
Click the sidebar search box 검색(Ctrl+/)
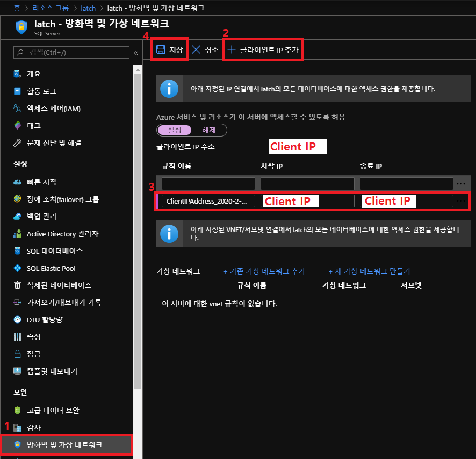pos(71,52)
